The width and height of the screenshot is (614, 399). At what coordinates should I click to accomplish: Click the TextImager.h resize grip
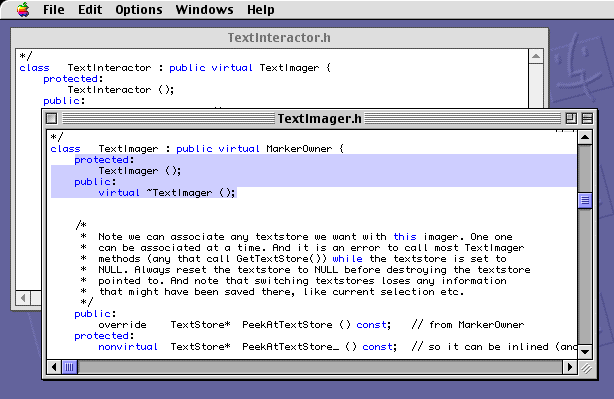point(586,368)
